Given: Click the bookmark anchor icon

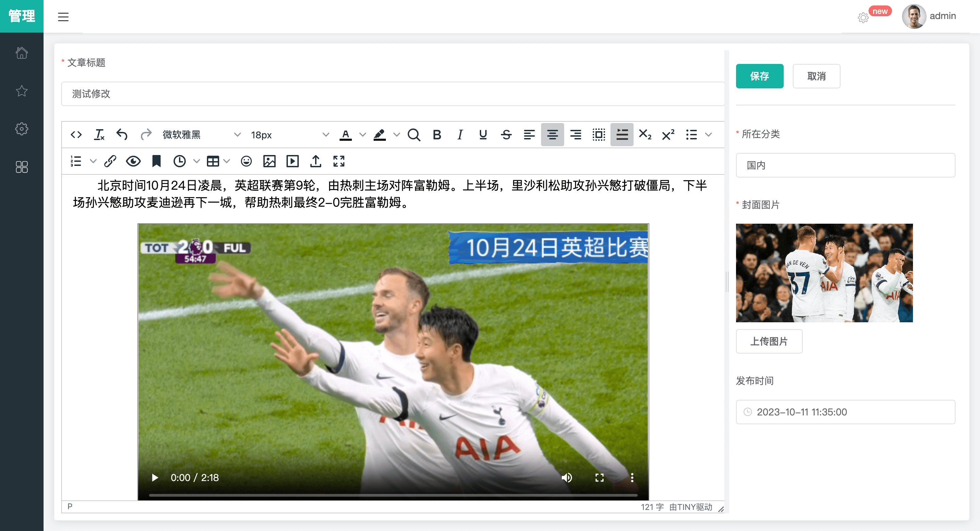Looking at the screenshot, I should point(157,161).
